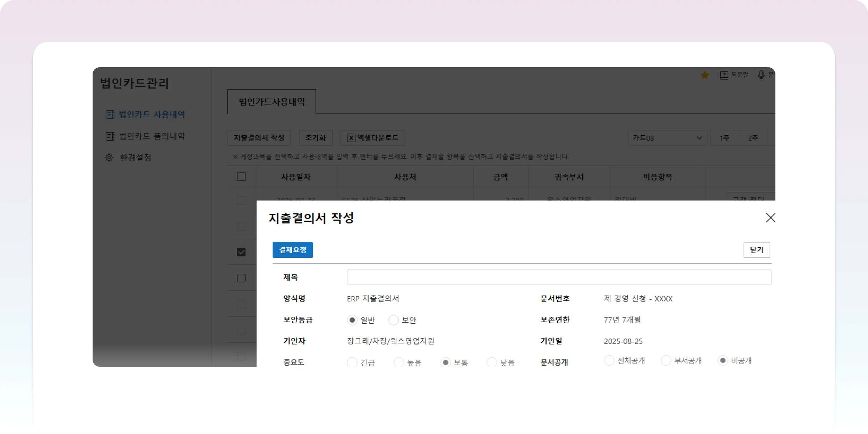Expand the 카드08 card dropdown

668,138
